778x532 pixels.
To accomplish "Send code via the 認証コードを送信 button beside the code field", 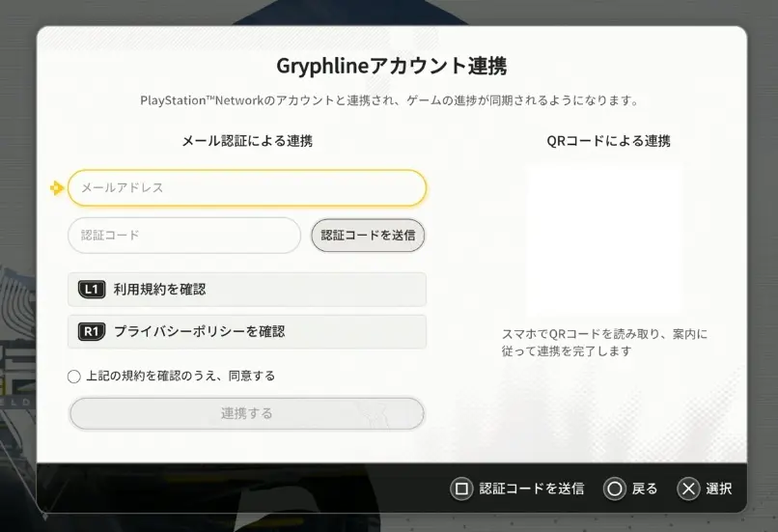I will [x=368, y=235].
